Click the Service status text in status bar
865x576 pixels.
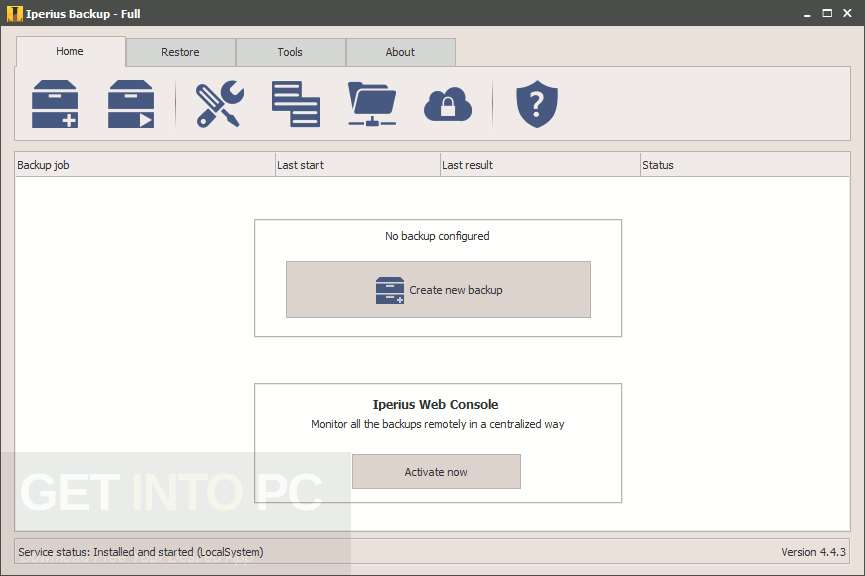pyautogui.click(x=141, y=552)
